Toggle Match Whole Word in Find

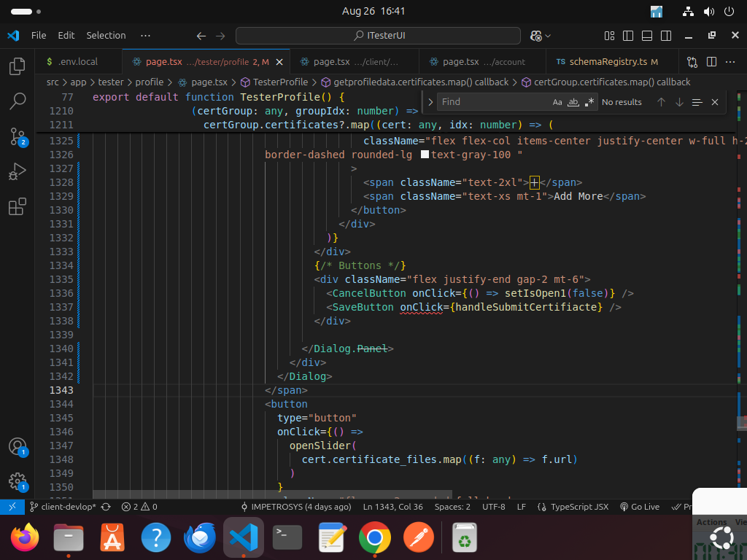(x=573, y=102)
